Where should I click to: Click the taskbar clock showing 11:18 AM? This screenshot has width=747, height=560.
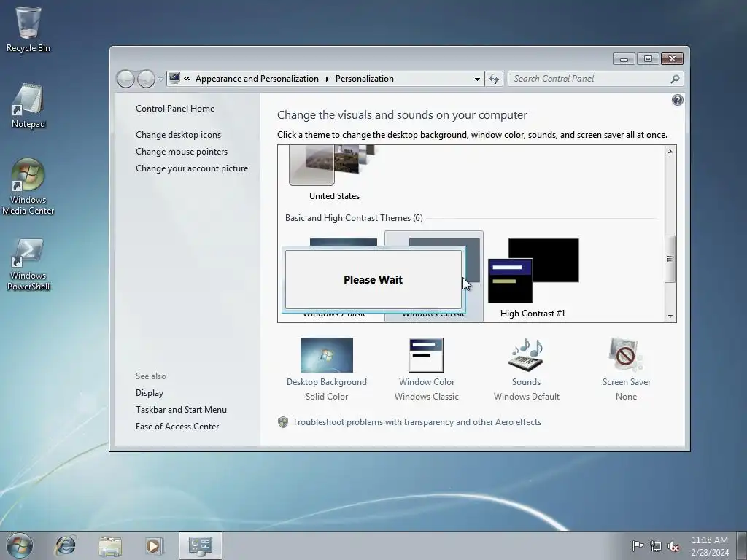tap(710, 545)
